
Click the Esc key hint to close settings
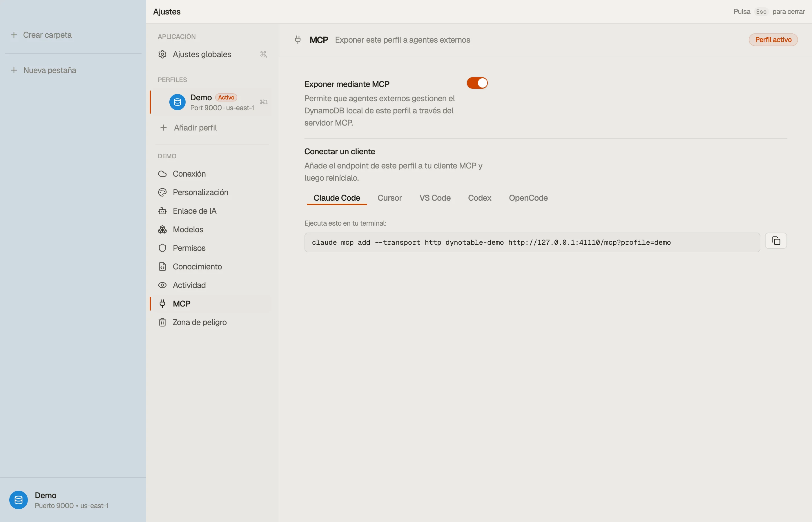pyautogui.click(x=761, y=12)
